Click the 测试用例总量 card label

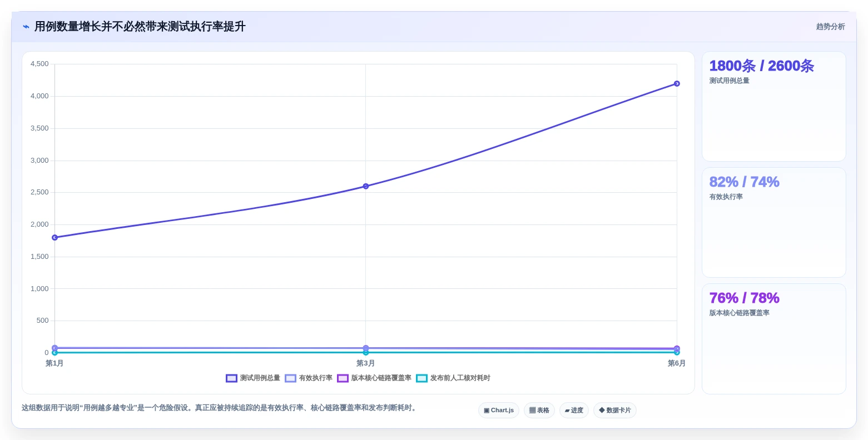(729, 81)
